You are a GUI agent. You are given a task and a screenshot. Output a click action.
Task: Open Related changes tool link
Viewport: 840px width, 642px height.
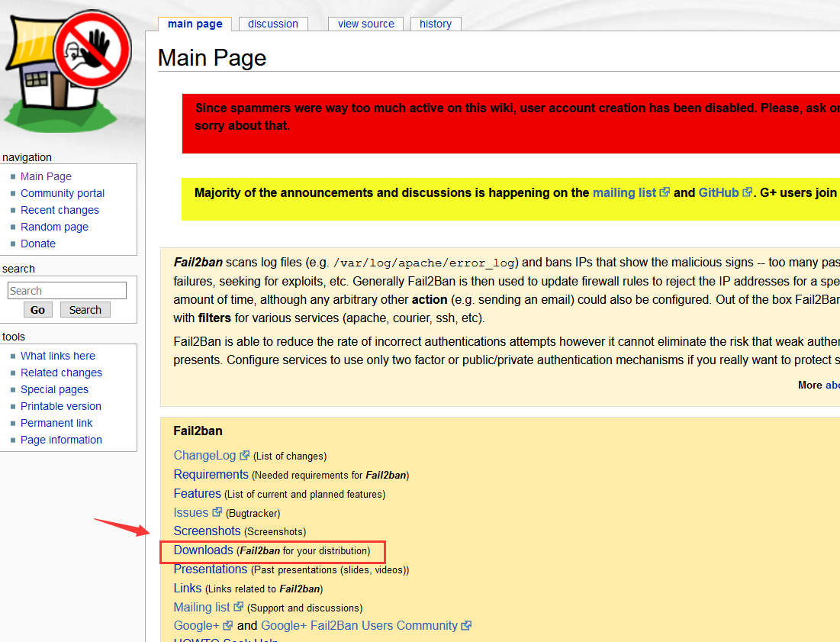(62, 373)
